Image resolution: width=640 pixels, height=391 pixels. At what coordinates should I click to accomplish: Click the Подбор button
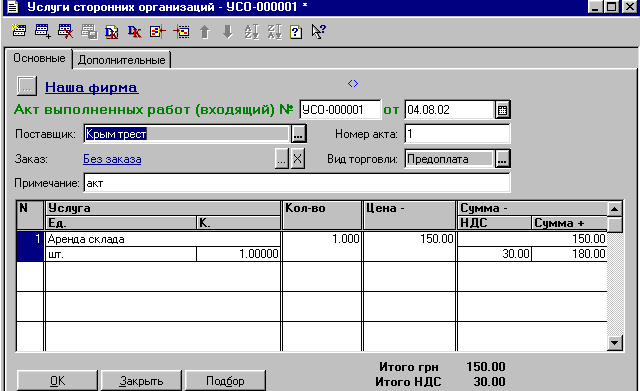(x=225, y=381)
